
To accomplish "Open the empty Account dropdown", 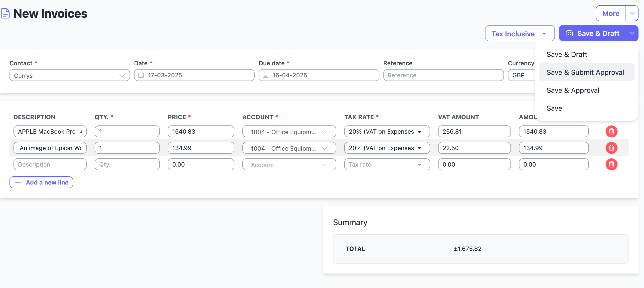I will tap(289, 165).
